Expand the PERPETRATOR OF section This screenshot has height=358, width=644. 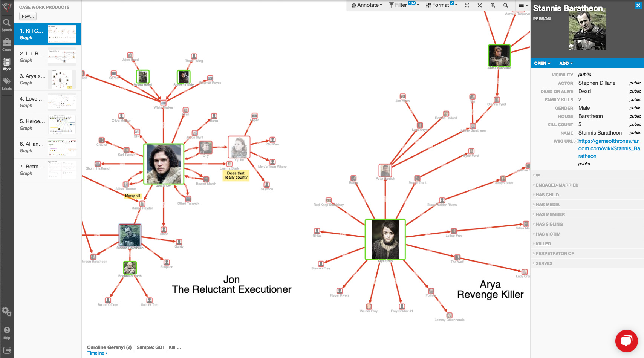point(587,254)
